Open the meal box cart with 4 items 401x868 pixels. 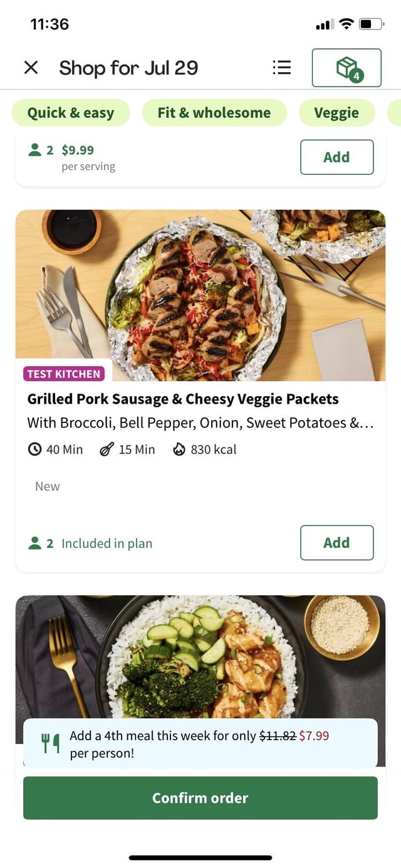point(346,68)
